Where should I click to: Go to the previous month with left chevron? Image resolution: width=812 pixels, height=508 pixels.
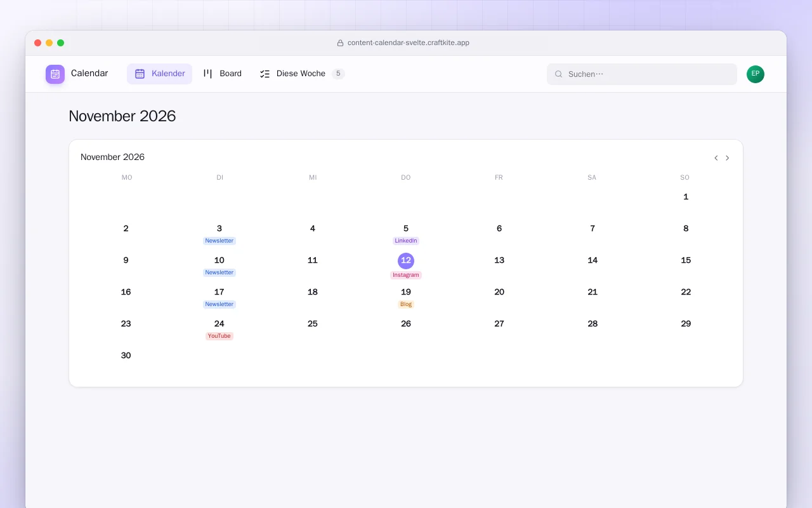coord(716,158)
